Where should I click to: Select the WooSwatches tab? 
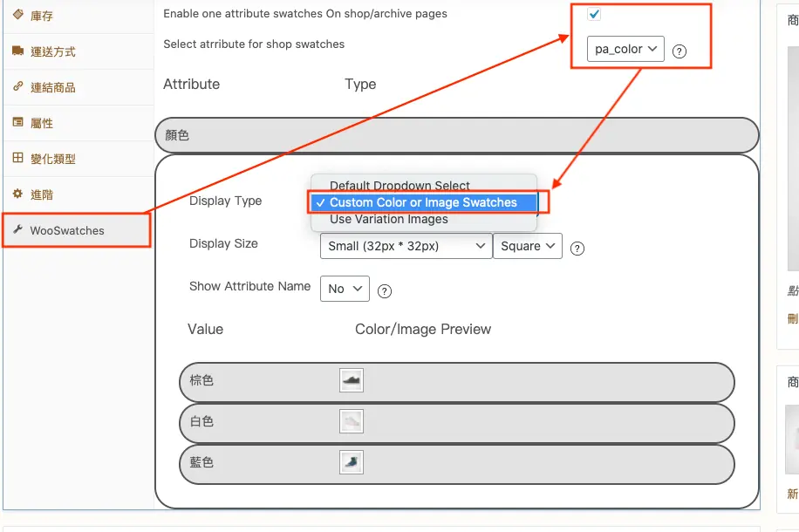[x=77, y=230]
